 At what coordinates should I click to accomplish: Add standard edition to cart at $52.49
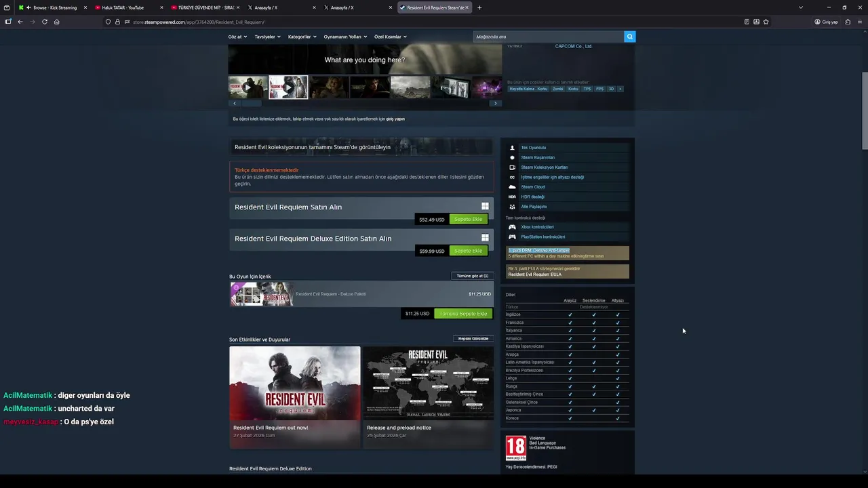click(x=468, y=220)
